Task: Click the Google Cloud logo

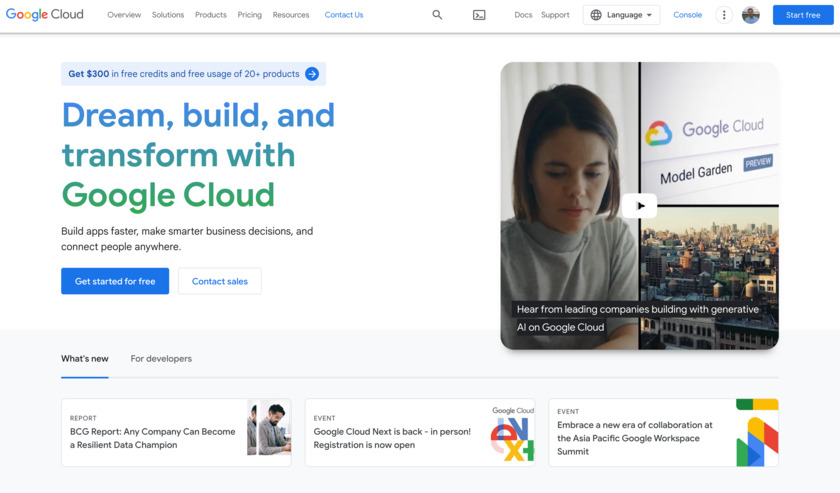Action: click(44, 14)
